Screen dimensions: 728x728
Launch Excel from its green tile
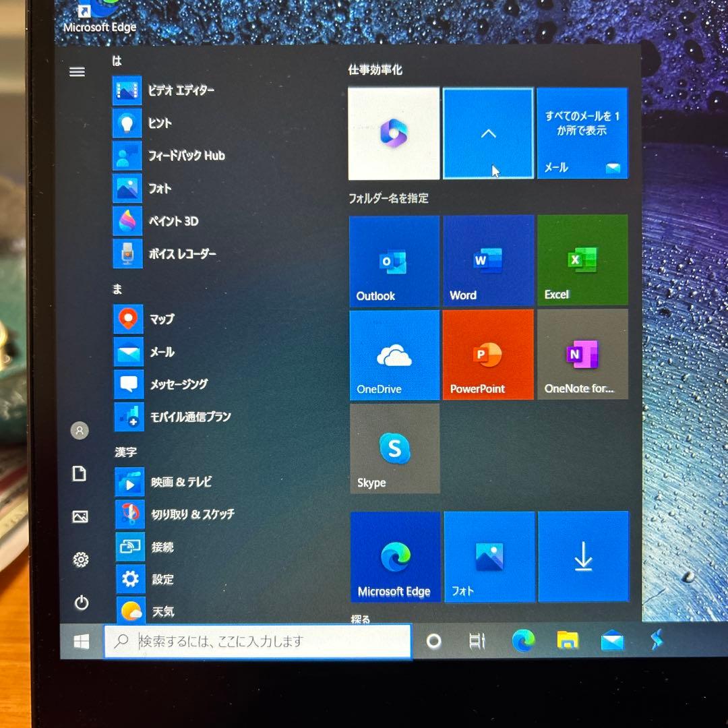(x=582, y=261)
